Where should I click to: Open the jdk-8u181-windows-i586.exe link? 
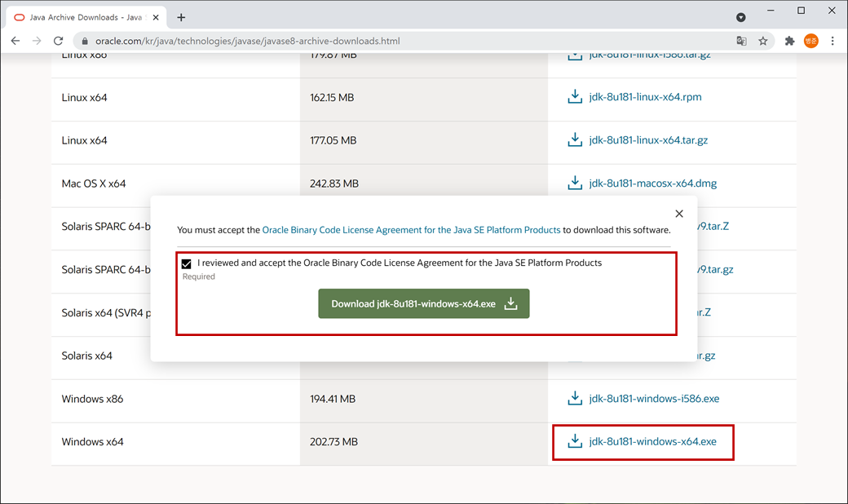(655, 399)
